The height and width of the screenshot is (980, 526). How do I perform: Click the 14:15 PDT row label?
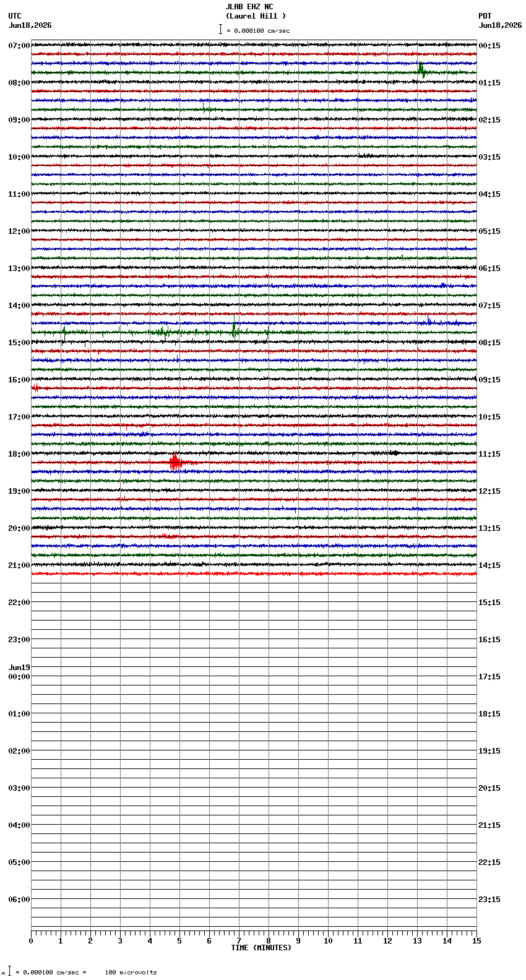[x=489, y=565]
